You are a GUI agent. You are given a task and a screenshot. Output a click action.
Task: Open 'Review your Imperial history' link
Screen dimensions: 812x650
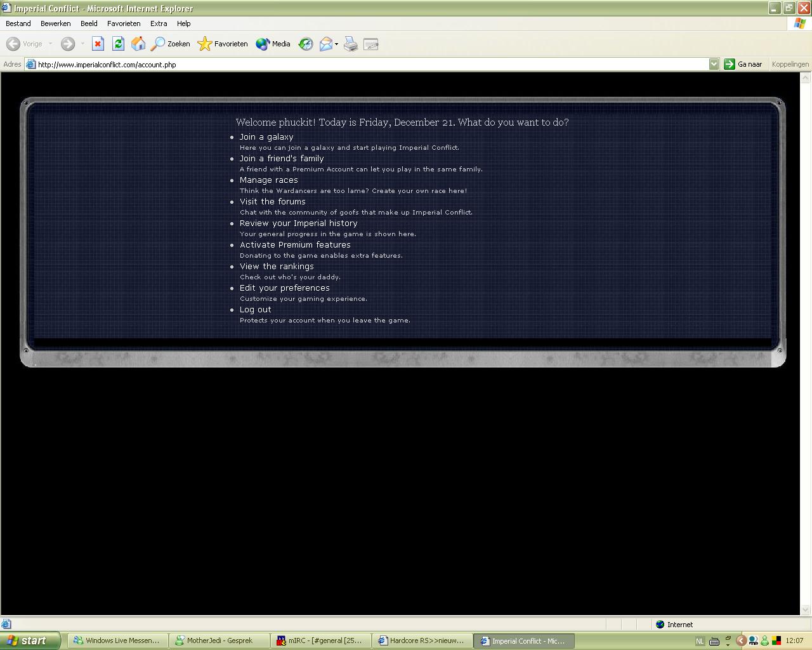pyautogui.click(x=299, y=223)
